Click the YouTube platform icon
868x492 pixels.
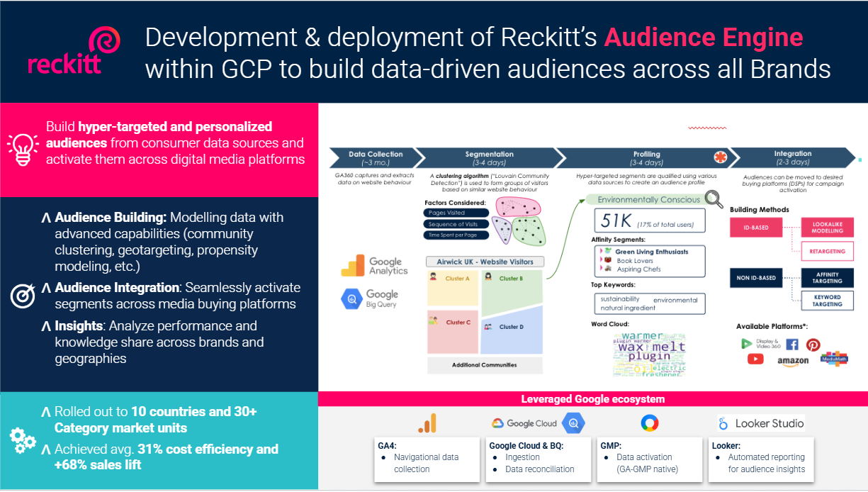755,359
